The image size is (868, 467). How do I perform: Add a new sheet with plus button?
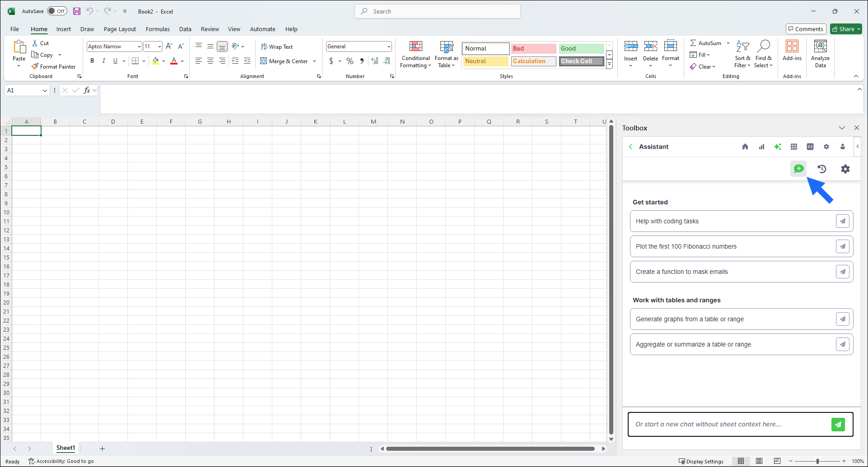(x=102, y=449)
